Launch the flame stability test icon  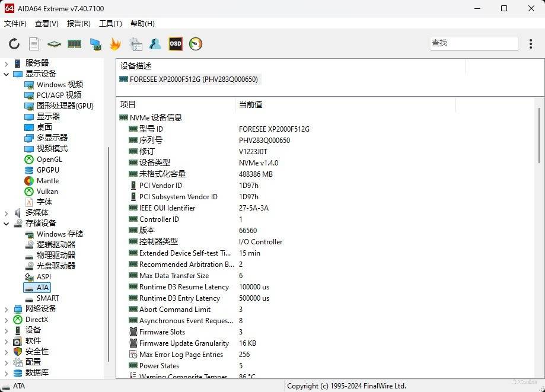[115, 44]
